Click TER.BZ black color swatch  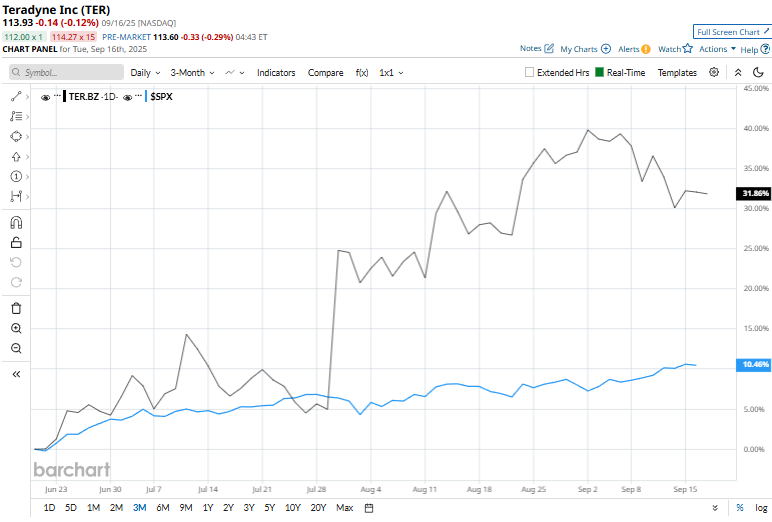[x=64, y=96]
